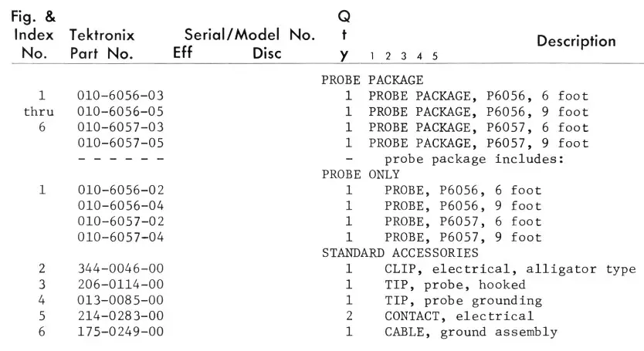The image size is (644, 351).
Task: Click grounding tip part number 013-0085-00
Action: click(x=121, y=300)
